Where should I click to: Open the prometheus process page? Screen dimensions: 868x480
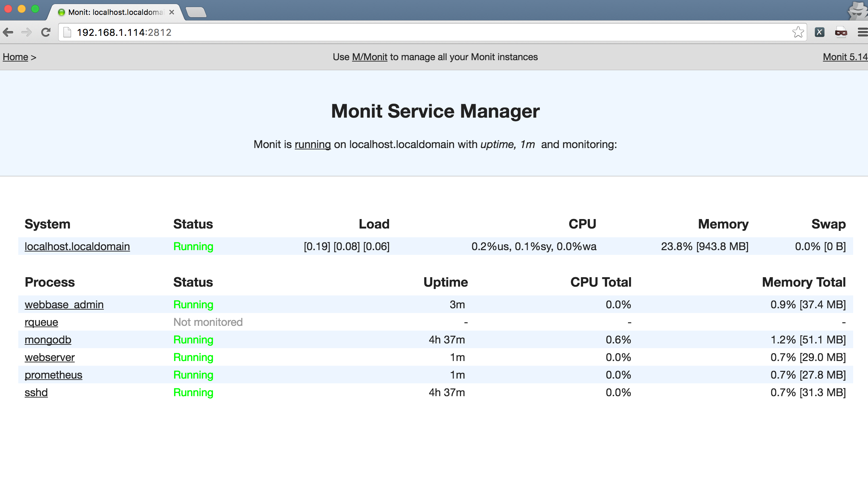pos(53,375)
